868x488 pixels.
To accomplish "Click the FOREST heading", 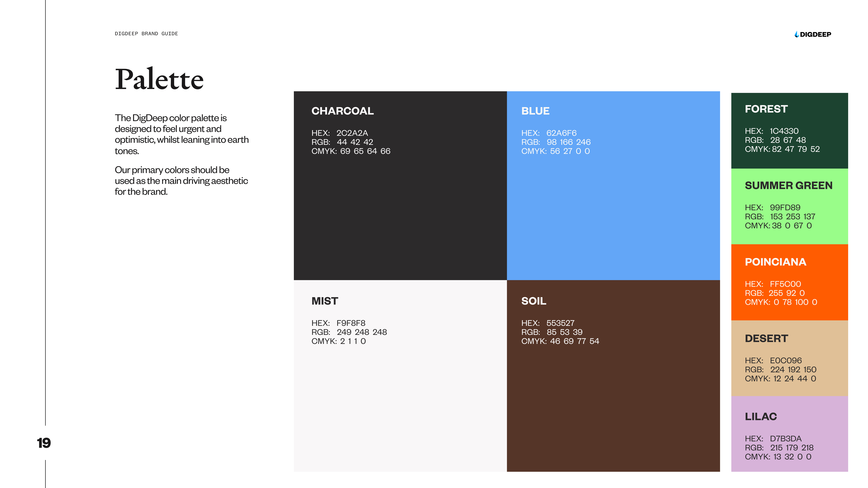I will (766, 109).
